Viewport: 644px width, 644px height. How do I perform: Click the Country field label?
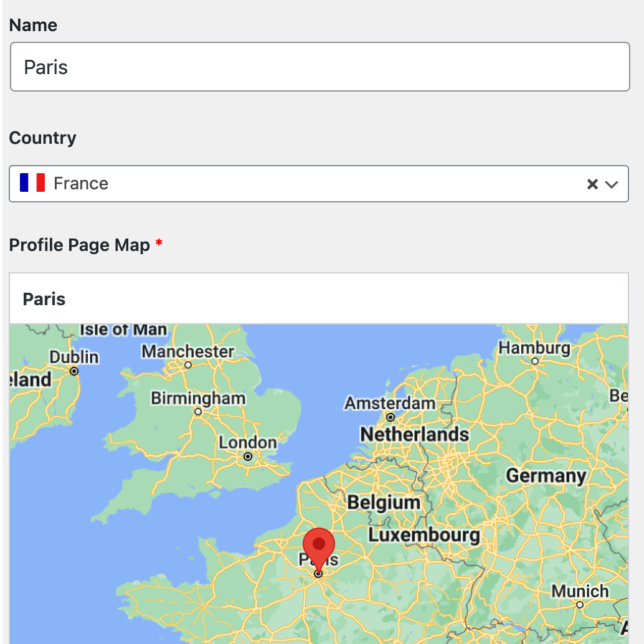tap(43, 138)
